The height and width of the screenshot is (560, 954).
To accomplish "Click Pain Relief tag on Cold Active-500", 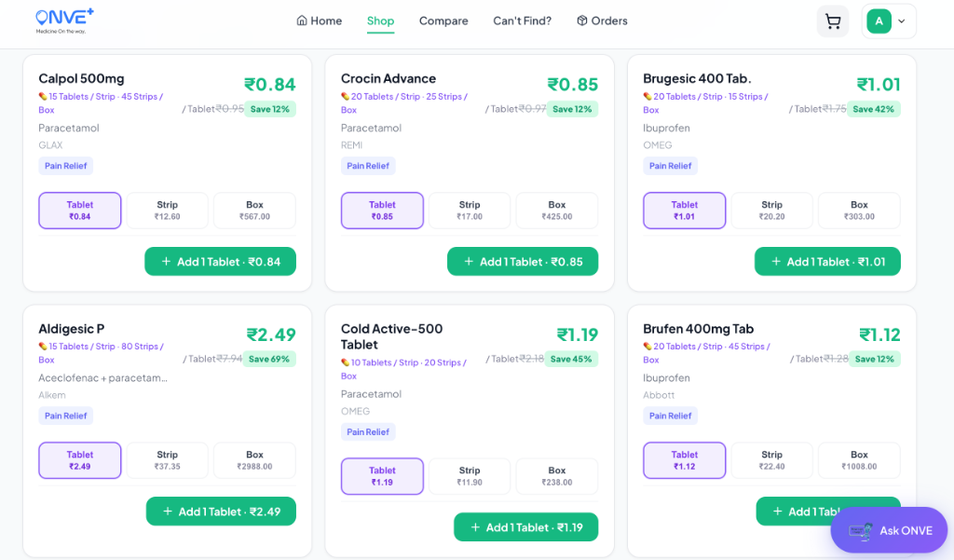I will (368, 431).
